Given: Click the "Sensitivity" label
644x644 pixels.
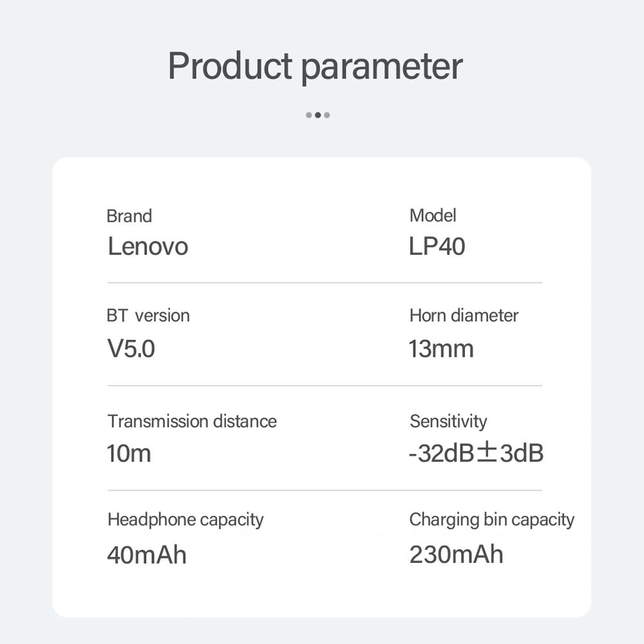Looking at the screenshot, I should click(448, 421).
